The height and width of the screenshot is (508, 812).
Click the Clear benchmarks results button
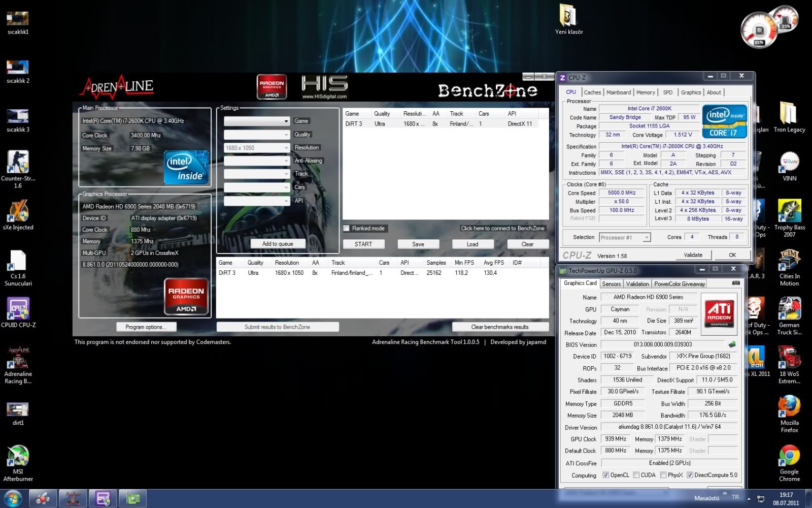(x=500, y=327)
